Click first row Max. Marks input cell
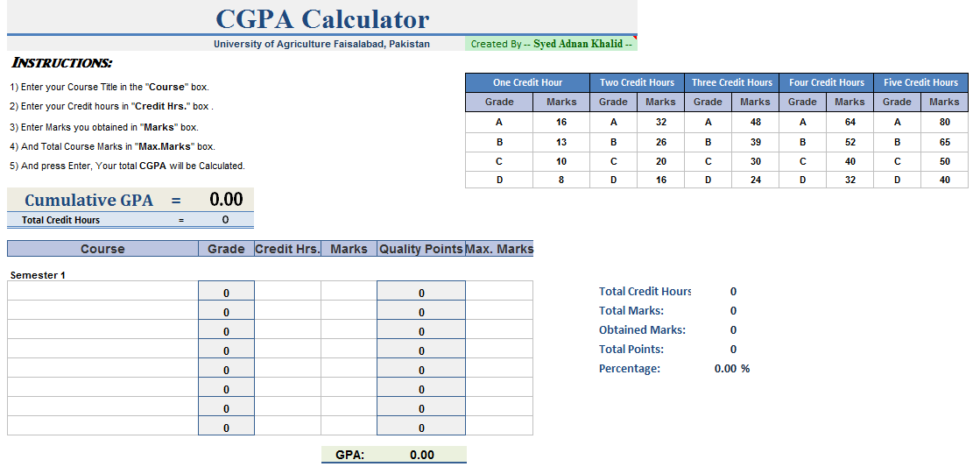The image size is (980, 474). pos(499,291)
